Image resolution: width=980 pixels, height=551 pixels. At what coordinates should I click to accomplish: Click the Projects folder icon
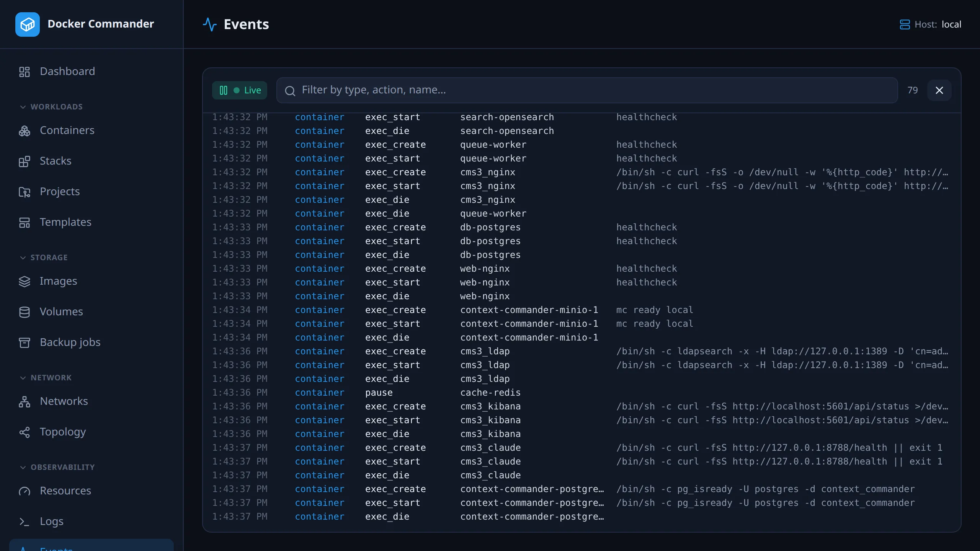pyautogui.click(x=24, y=192)
